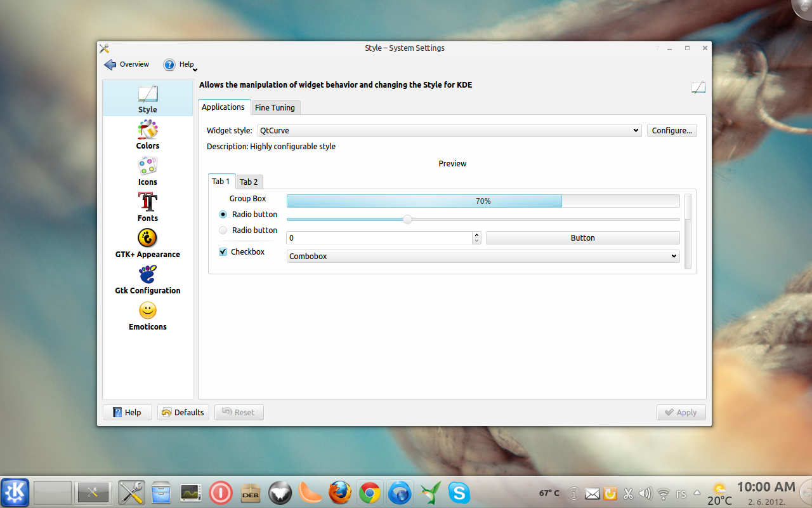
Task: Open the Colors settings module
Action: [148, 135]
